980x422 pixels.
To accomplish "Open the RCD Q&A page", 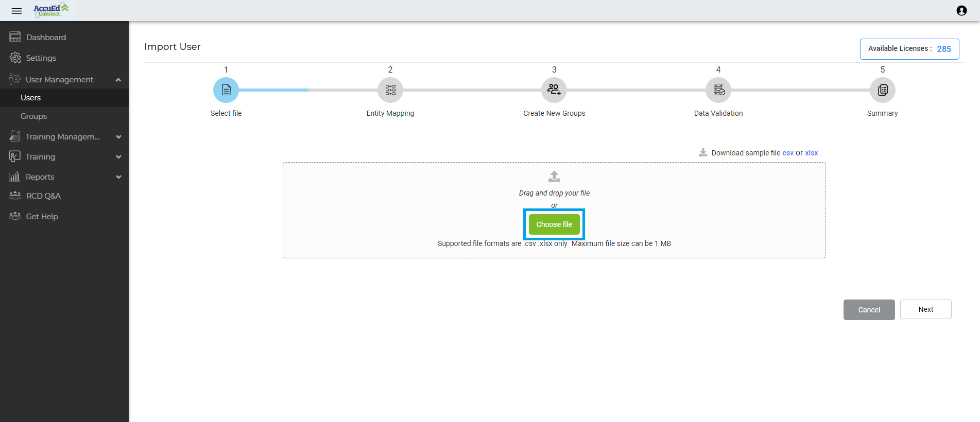I will (x=43, y=196).
